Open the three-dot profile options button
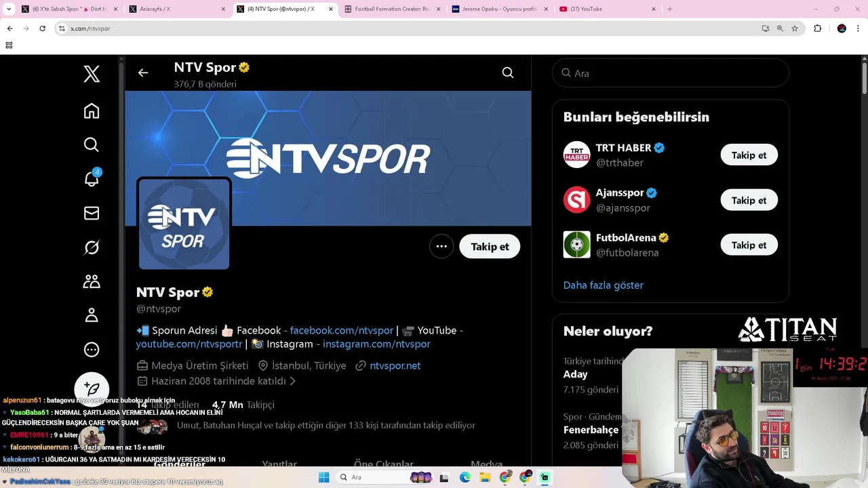Screen dimensions: 868x488 441,246
